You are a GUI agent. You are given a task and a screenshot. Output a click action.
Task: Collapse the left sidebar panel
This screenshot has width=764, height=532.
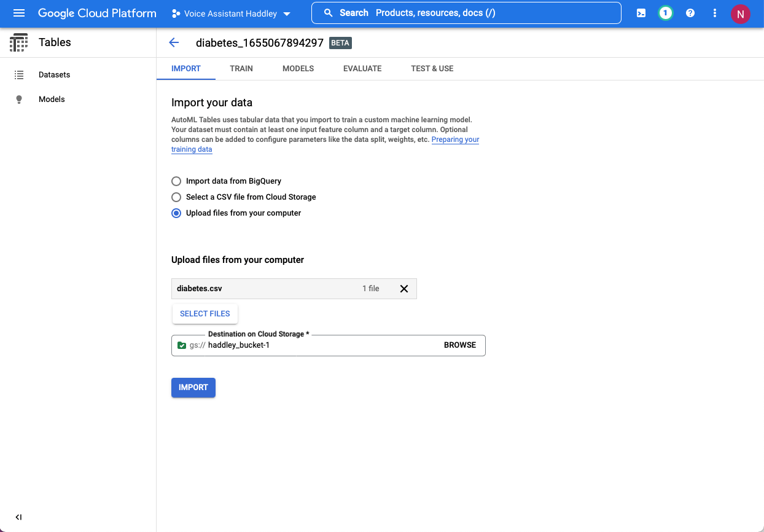[18, 517]
